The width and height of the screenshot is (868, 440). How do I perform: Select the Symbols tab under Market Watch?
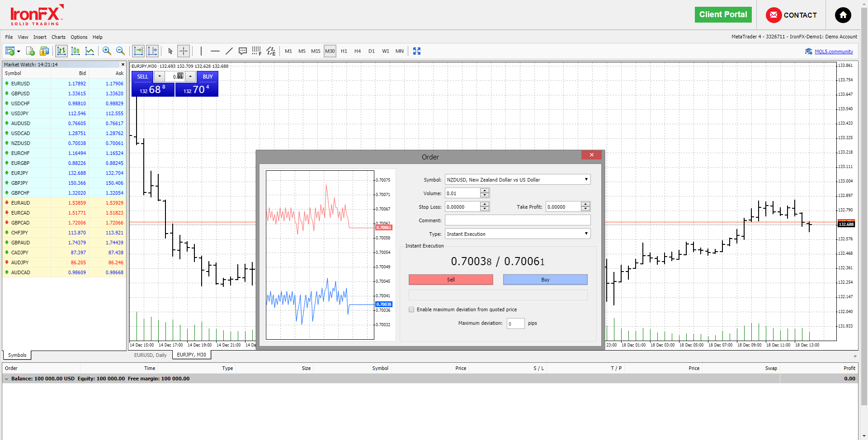17,355
